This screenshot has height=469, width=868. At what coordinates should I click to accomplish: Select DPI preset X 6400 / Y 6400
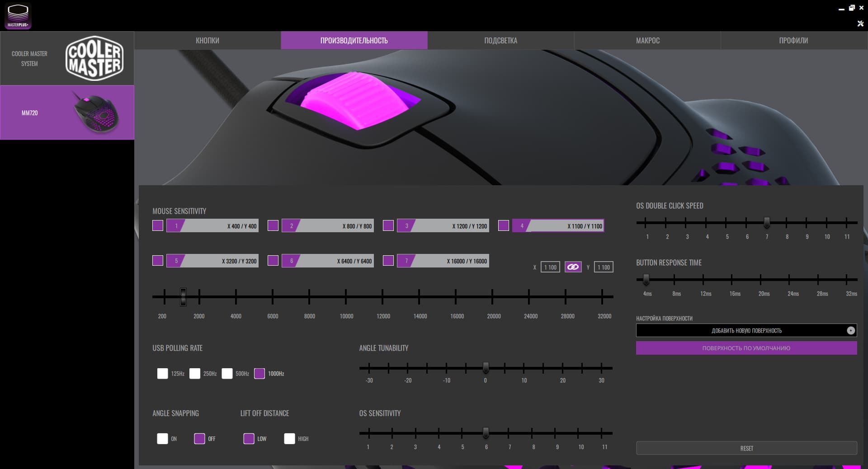tap(328, 261)
